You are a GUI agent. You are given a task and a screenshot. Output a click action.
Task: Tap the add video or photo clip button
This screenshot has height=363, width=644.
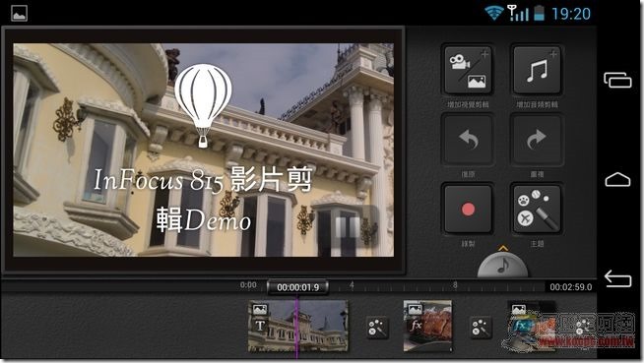pos(468,70)
